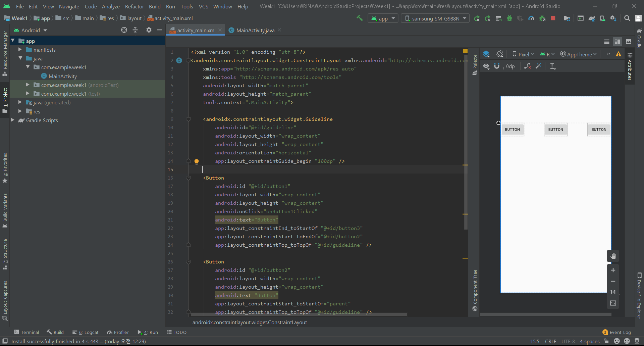Screen dimensions: 644x346
Task: Open the Pixel device preview dropdown
Action: [523, 54]
